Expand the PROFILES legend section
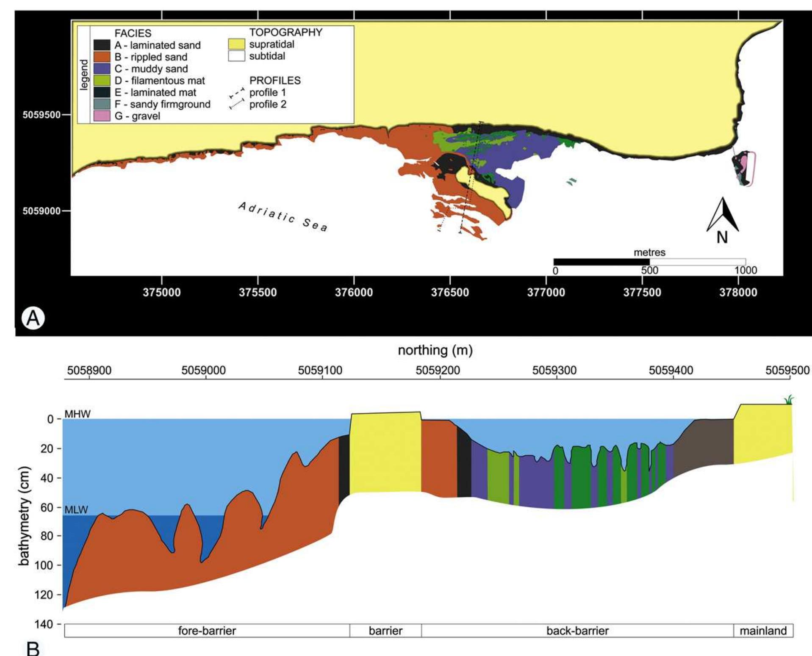This screenshot has width=812, height=656. tap(276, 80)
